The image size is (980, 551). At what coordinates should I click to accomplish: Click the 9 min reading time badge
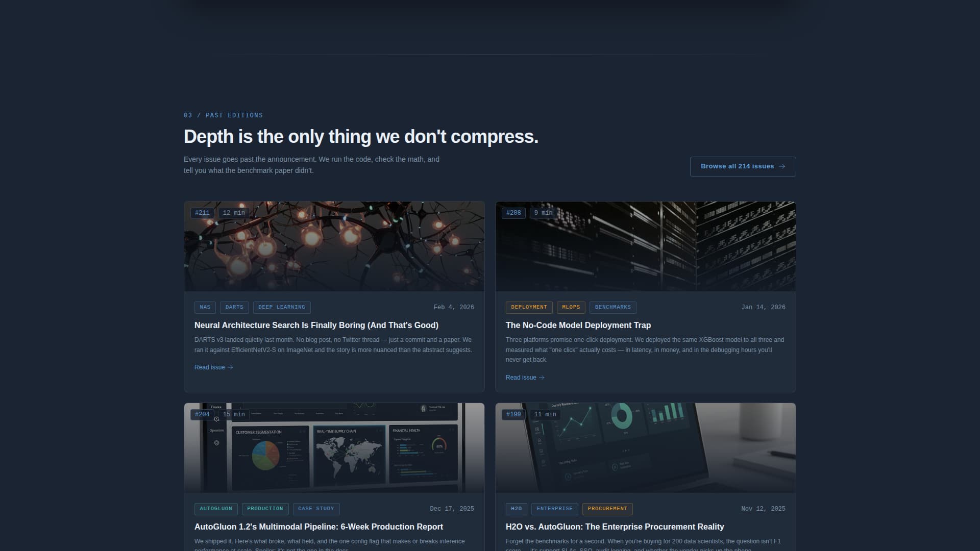coord(543,213)
